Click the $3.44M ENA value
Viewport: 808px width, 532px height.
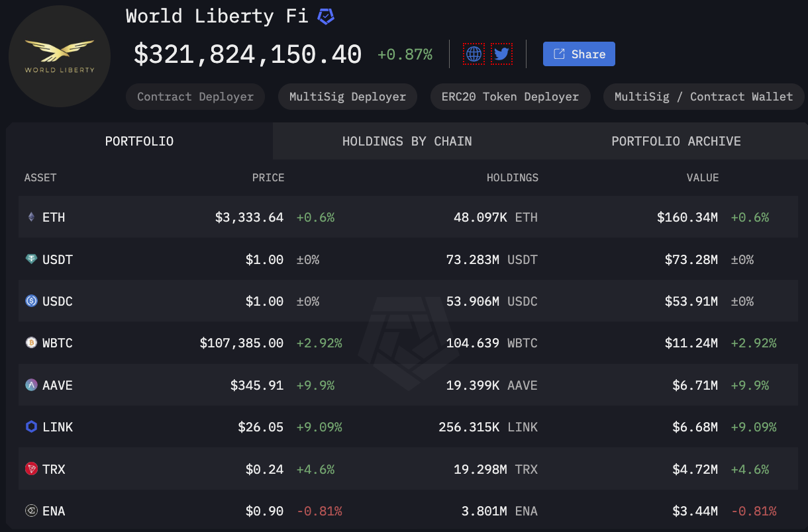click(695, 511)
